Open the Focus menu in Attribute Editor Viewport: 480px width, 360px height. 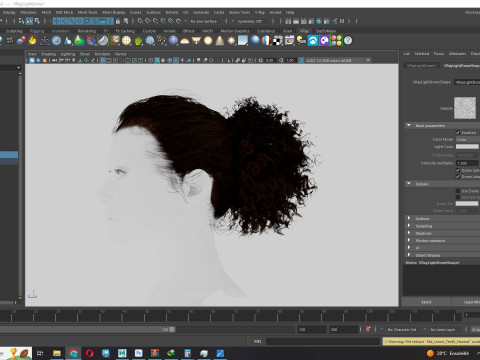439,53
